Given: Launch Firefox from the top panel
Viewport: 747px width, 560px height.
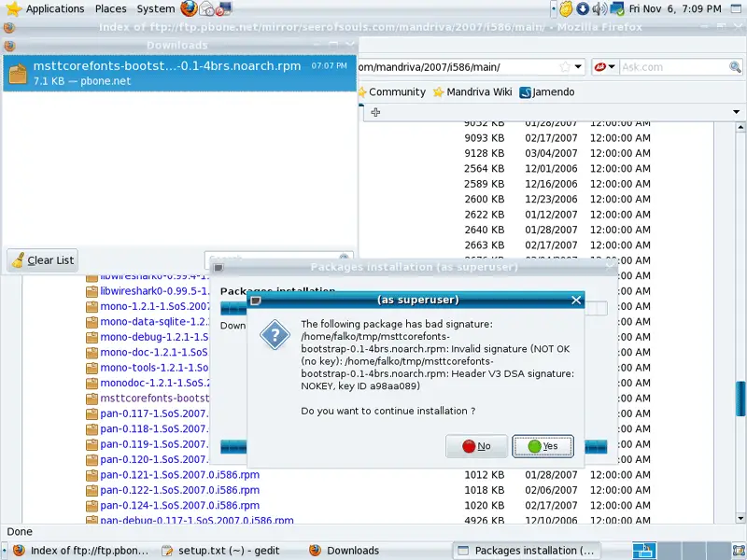Looking at the screenshot, I should (x=190, y=8).
